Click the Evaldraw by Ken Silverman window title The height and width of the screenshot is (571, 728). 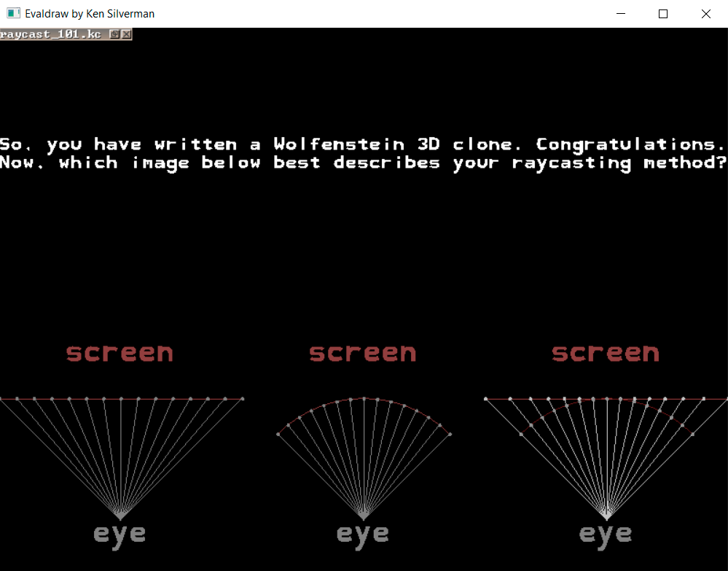tap(90, 14)
